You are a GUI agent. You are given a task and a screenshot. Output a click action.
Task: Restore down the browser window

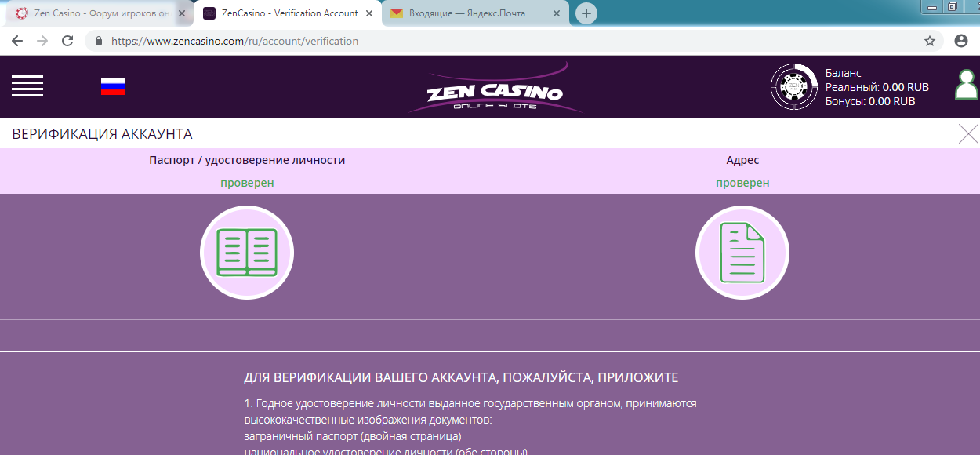(x=953, y=6)
